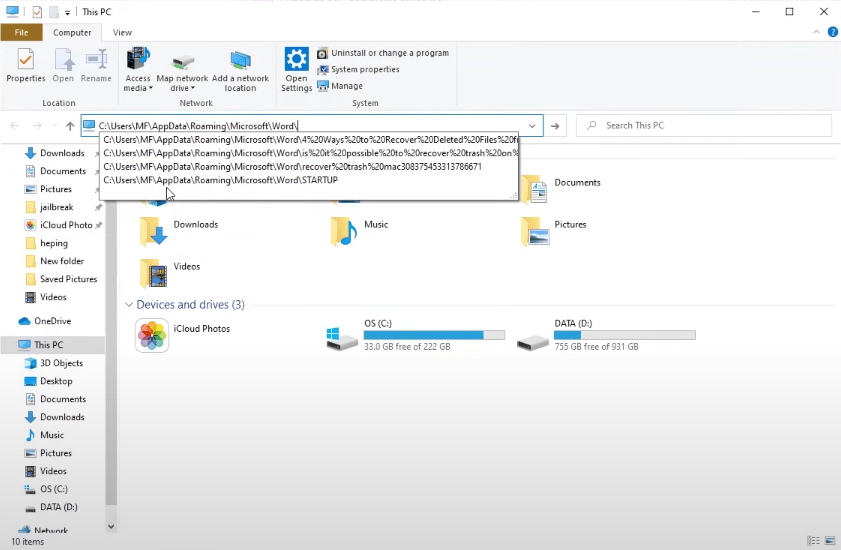Open Properties in the Computer ribbon

tap(25, 65)
